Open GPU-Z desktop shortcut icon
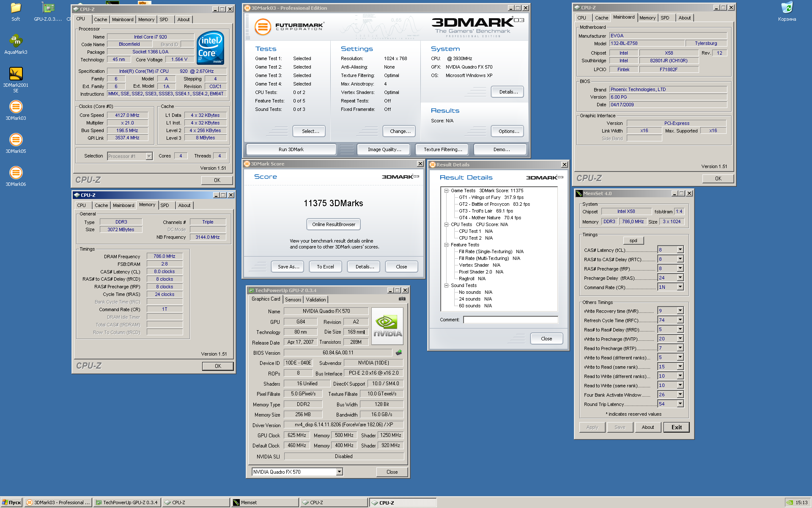The image size is (812, 508). tap(48, 12)
